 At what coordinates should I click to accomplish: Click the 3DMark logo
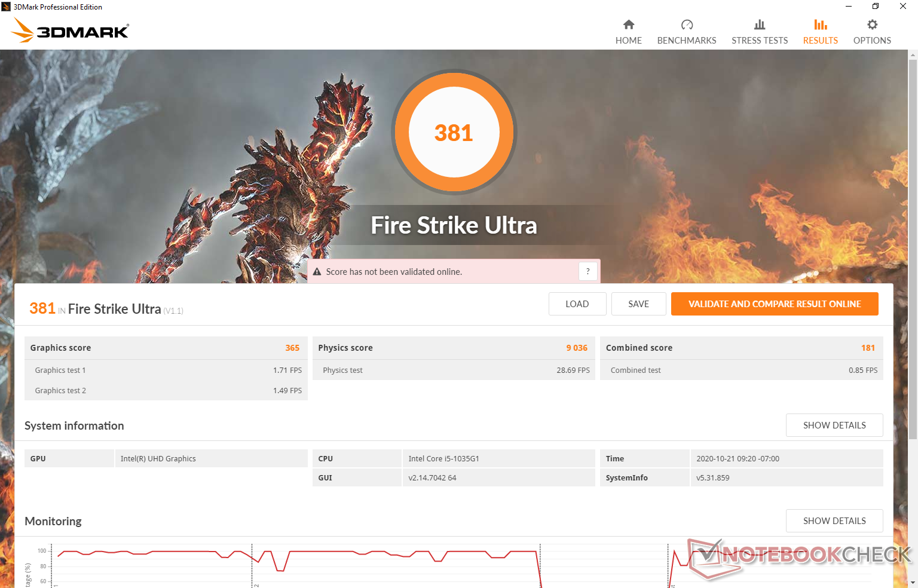(x=71, y=30)
